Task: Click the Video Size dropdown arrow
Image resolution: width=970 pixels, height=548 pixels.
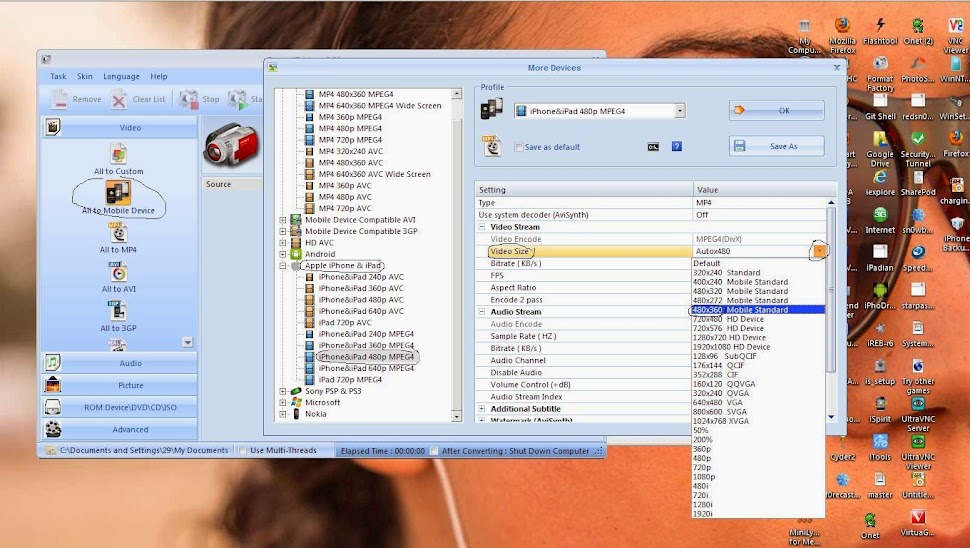Action: [x=820, y=251]
